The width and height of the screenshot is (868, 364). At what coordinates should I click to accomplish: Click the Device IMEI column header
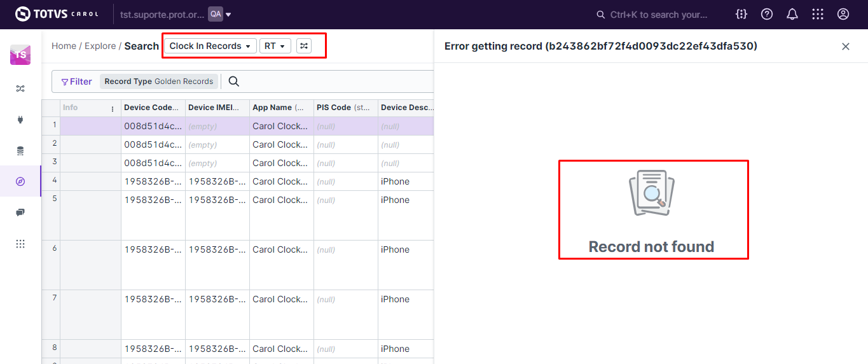217,108
